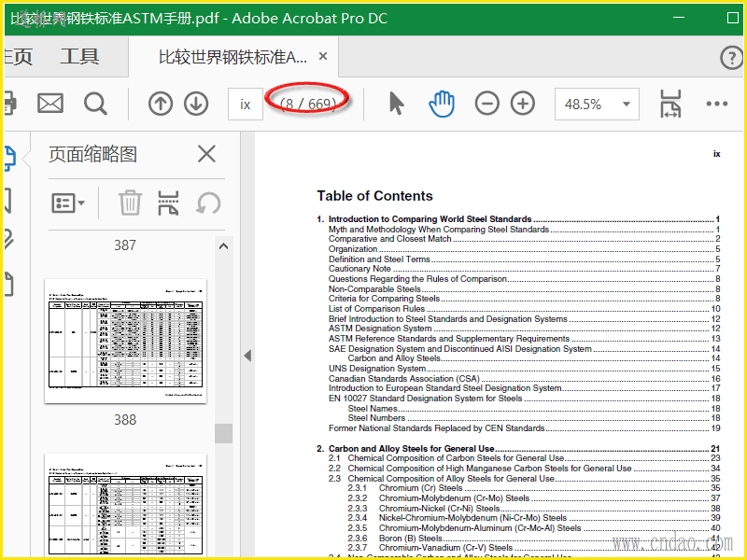This screenshot has width=747, height=560.
Task: Rotate pages using circular arrow icon
Action: click(208, 203)
